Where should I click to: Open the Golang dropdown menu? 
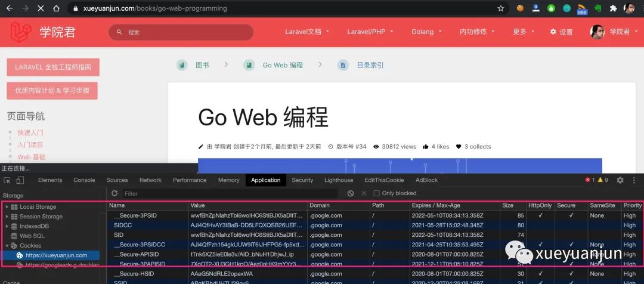(x=426, y=32)
